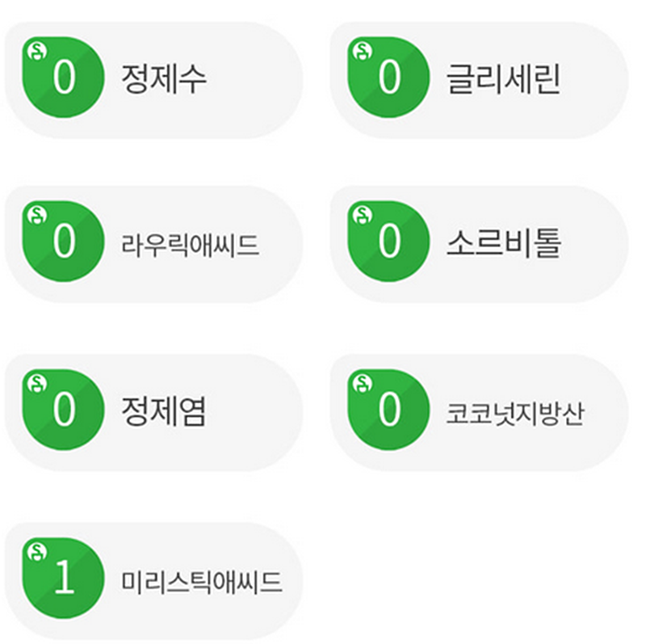Screen dimensions: 646x644
Task: Tap the score 0 badge for 라우릭애씨드
Action: pos(64,242)
